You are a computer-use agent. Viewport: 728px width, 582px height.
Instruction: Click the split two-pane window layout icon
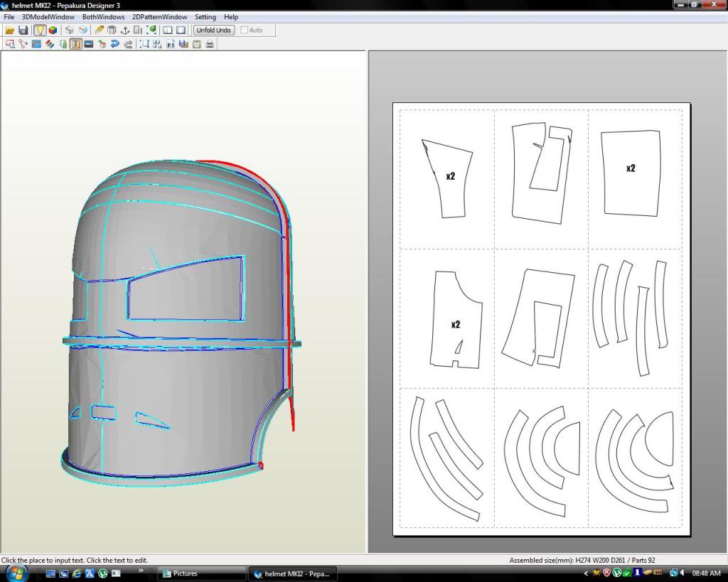[168, 30]
